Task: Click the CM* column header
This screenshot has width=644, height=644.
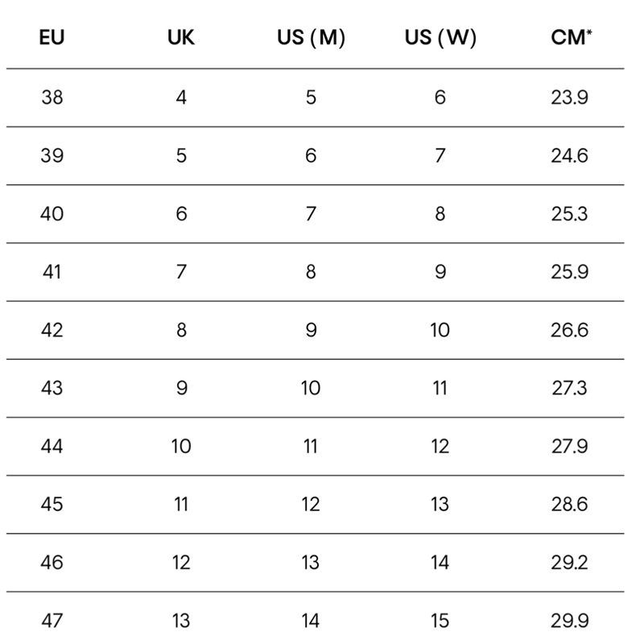Action: pyautogui.click(x=569, y=38)
